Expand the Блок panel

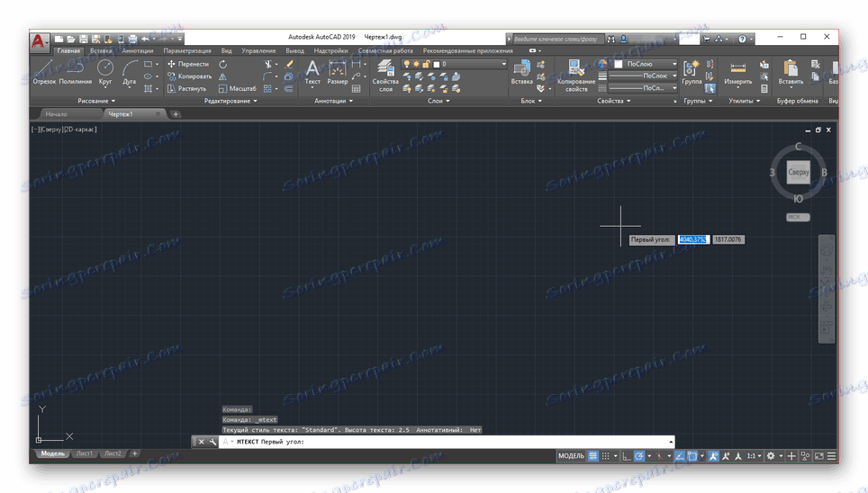(x=531, y=102)
